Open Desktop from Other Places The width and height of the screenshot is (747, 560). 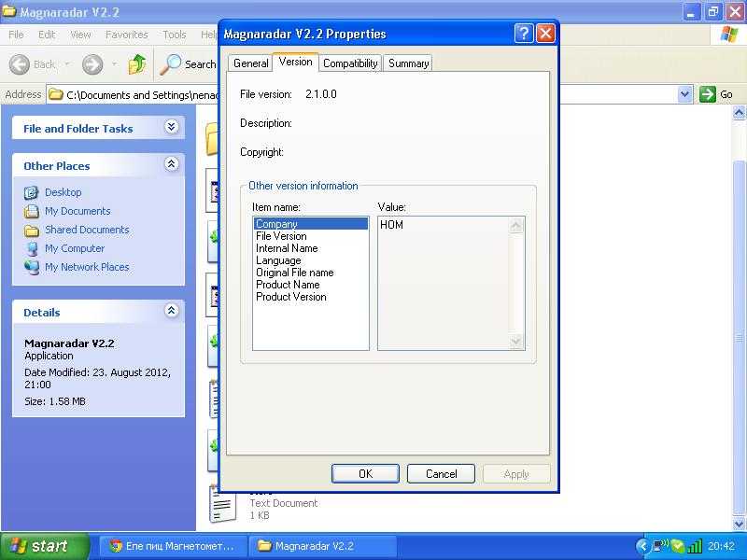63,192
